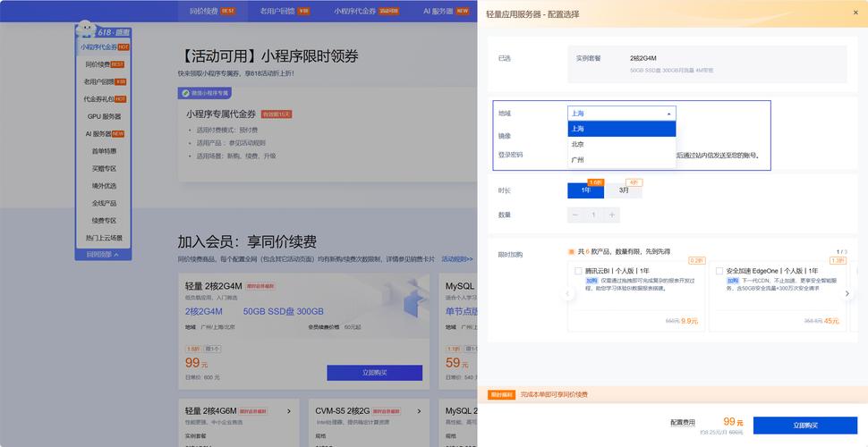Open the AI 服务器 top navigation tab
The height and width of the screenshot is (447, 868).
447,11
